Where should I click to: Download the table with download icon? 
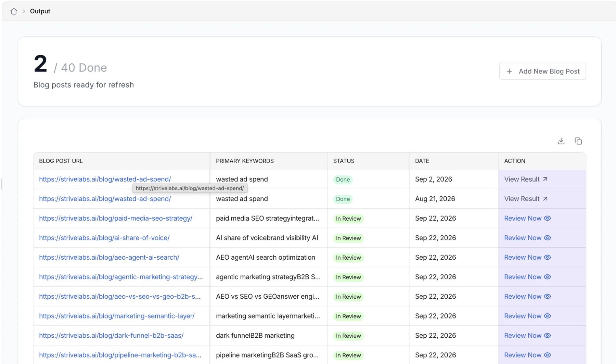[561, 141]
